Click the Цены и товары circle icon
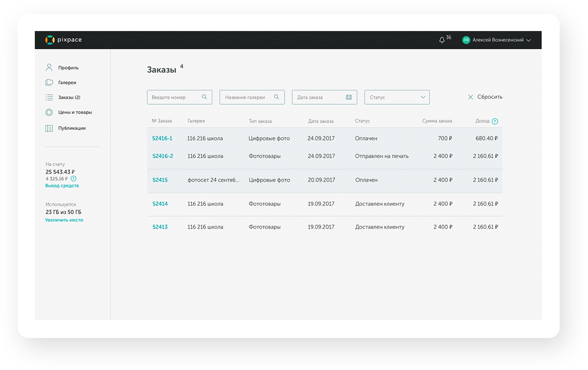This screenshot has width=588, height=370. pyautogui.click(x=49, y=112)
